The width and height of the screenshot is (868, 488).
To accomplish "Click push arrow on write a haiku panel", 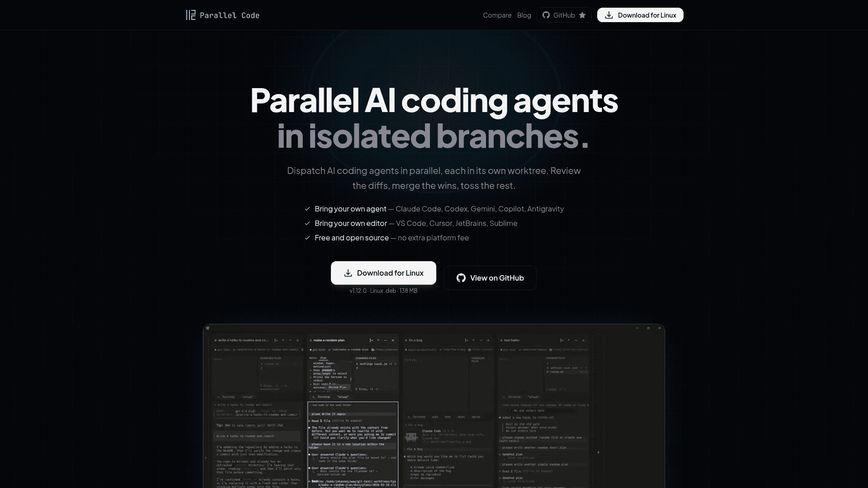I will click(283, 340).
